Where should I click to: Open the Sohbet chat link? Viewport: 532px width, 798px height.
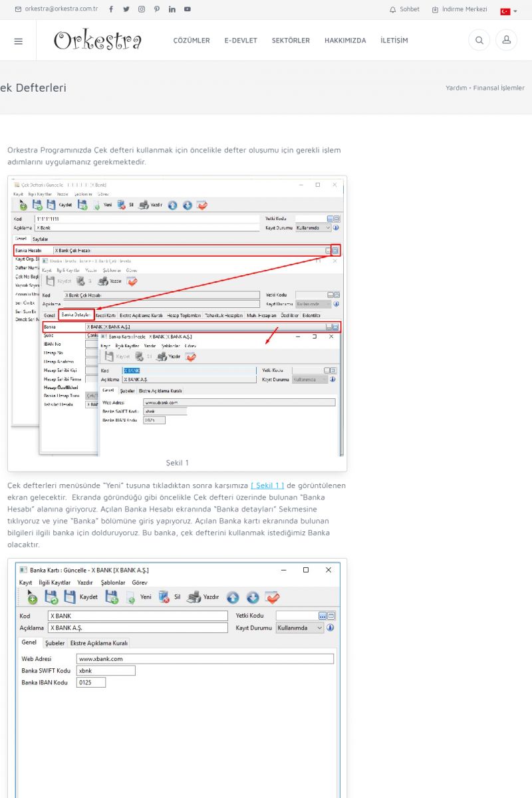tap(404, 9)
